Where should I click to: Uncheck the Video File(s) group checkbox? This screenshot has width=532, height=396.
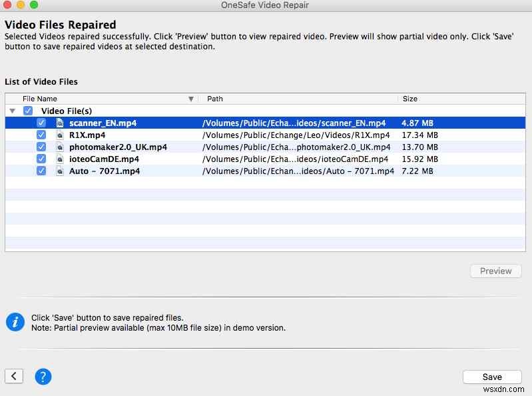click(28, 111)
